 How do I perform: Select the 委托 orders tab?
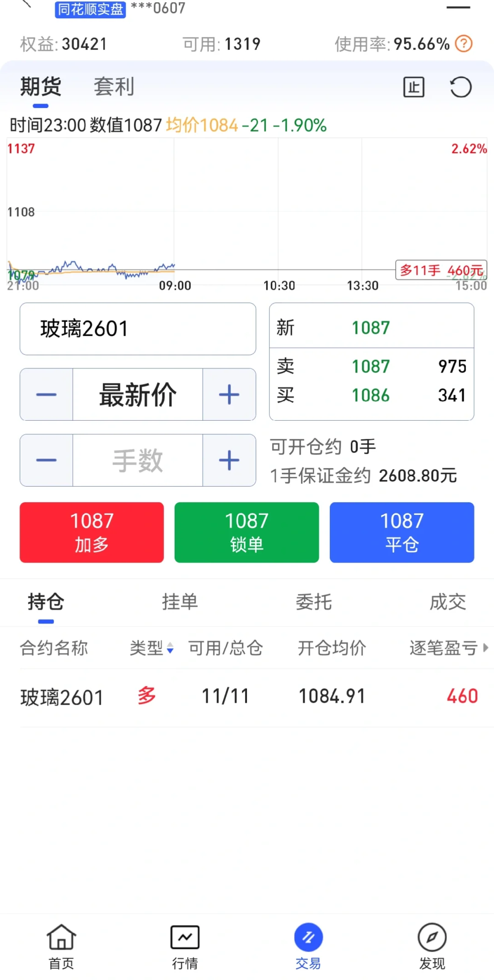point(314,602)
